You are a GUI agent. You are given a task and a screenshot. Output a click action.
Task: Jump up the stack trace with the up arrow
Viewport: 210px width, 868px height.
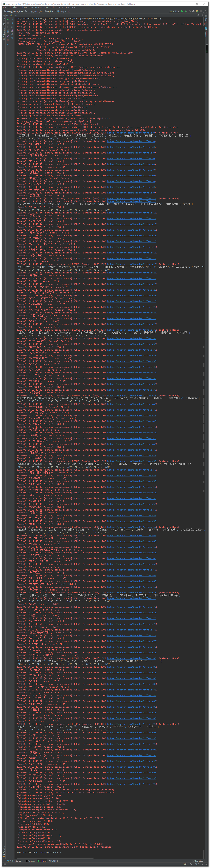pos(12,19)
